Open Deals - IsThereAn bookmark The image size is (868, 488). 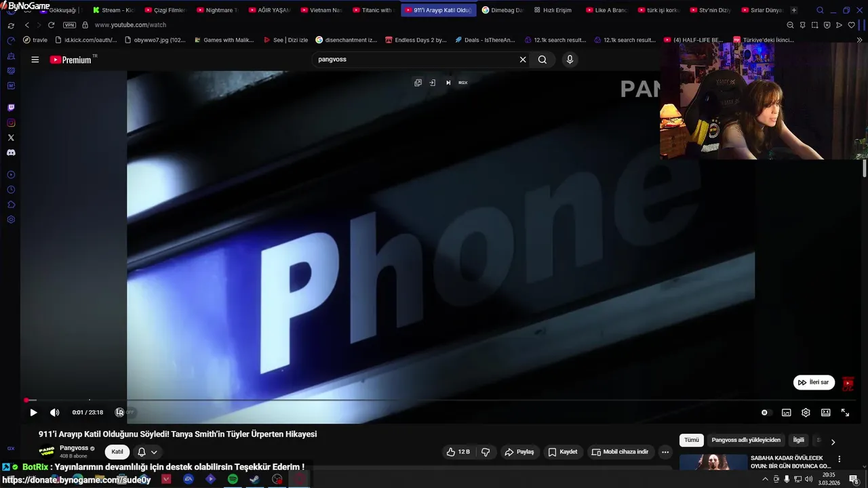pos(485,40)
